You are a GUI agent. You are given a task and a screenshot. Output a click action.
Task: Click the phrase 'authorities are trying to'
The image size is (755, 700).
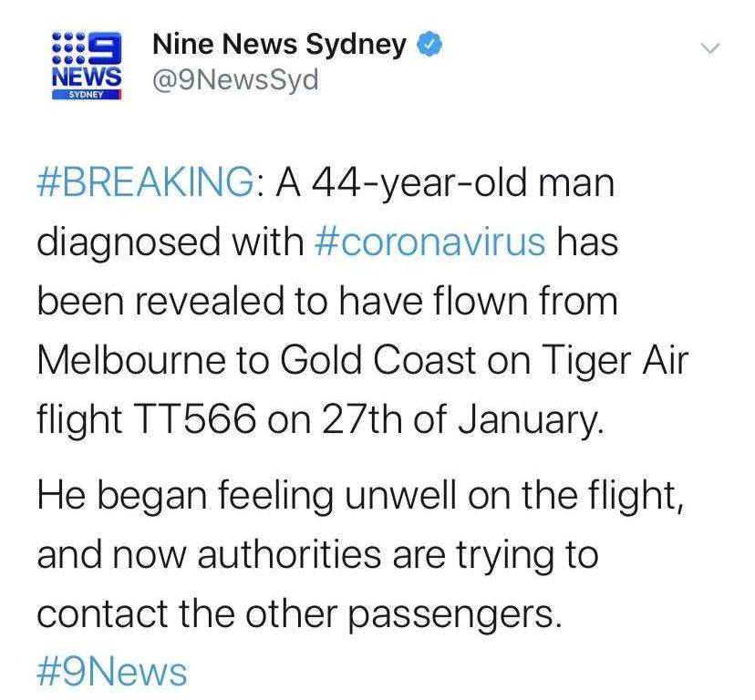click(398, 555)
